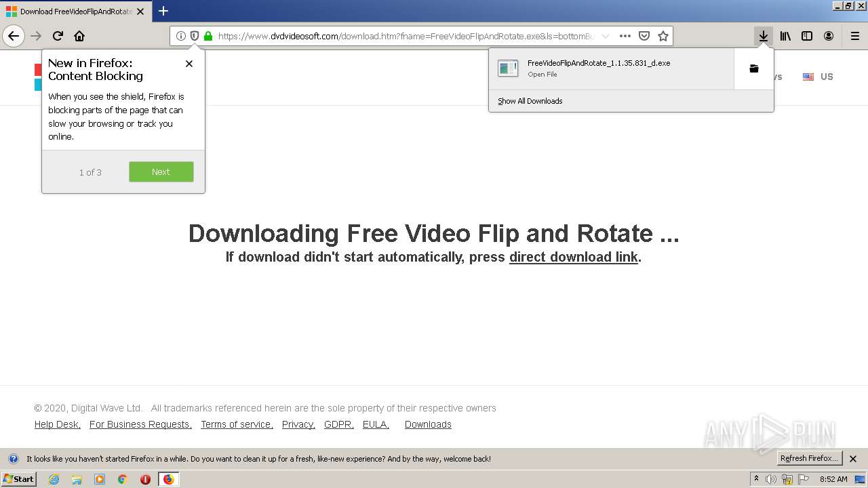Open containing folder of downloaded file

tap(753, 68)
